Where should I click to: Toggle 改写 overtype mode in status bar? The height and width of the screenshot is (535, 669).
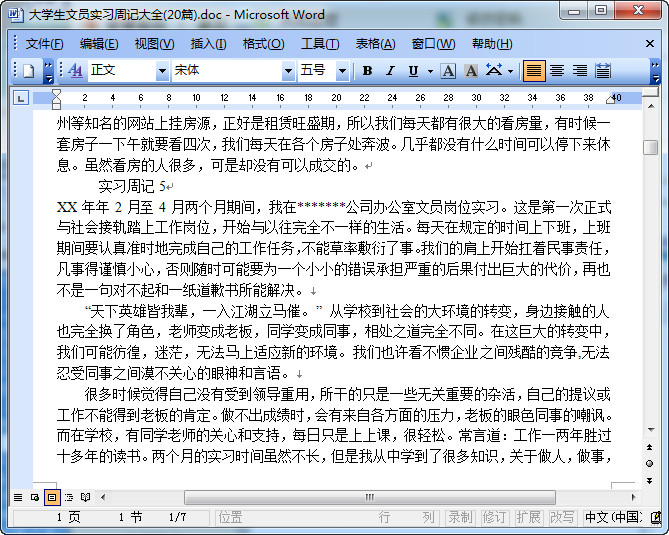click(561, 518)
